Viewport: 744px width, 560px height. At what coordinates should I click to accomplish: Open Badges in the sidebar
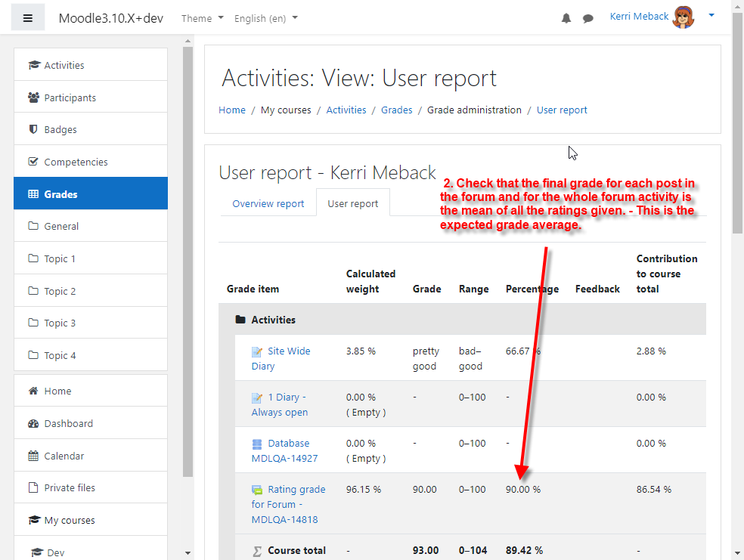point(91,129)
